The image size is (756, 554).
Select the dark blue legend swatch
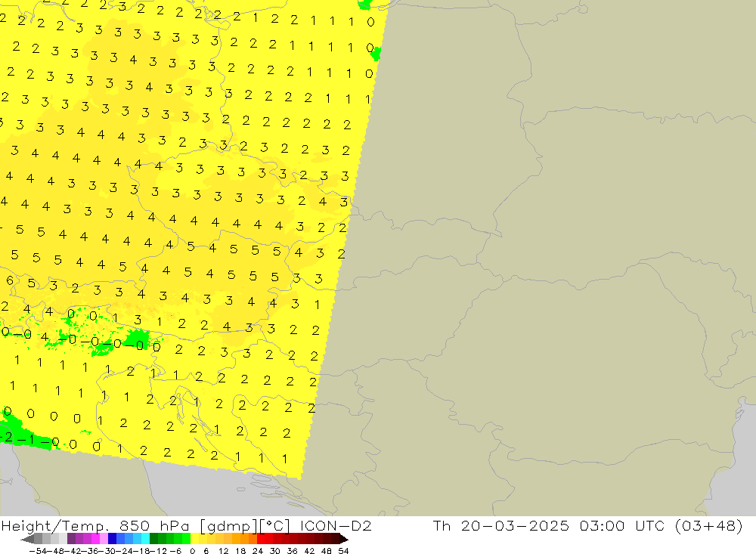[x=112, y=539]
